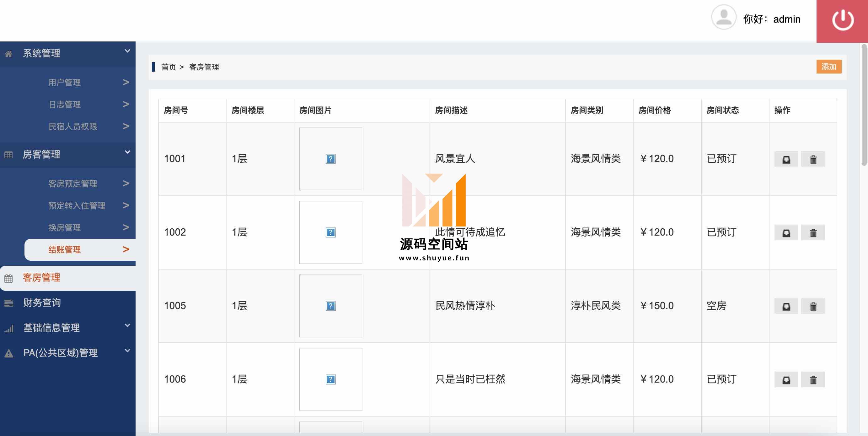Click the edit icon for room 1006

pos(786,380)
